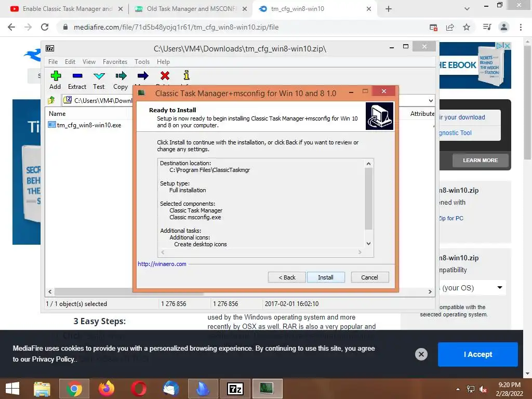
Task: Open the 7-Zip Favorites menu
Action: pyautogui.click(x=115, y=62)
